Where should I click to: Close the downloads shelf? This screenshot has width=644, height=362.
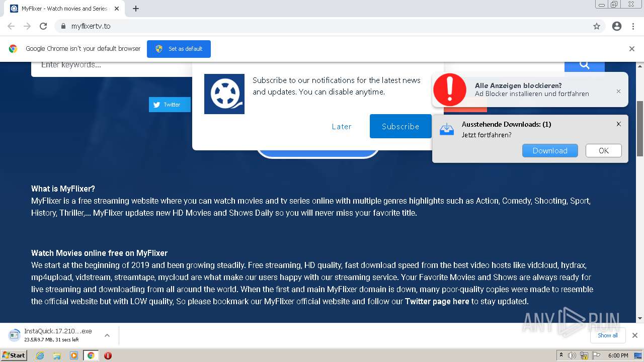pyautogui.click(x=635, y=335)
